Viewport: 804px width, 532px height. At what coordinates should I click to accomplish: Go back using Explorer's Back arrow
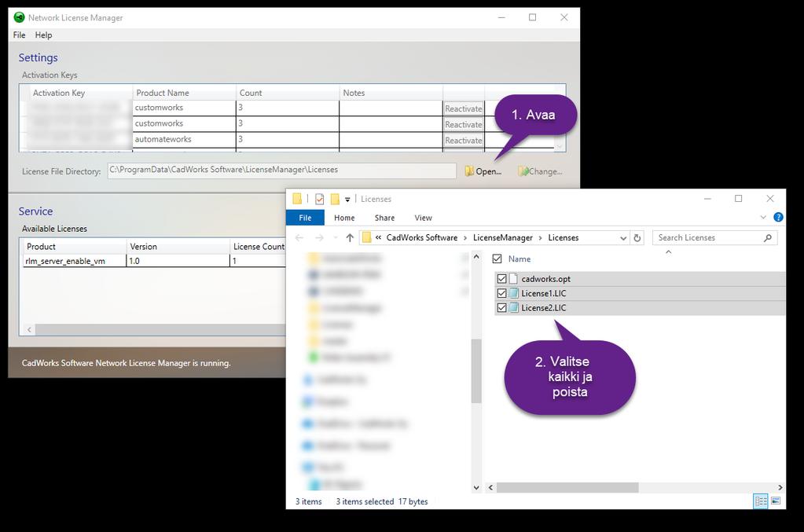pos(299,238)
